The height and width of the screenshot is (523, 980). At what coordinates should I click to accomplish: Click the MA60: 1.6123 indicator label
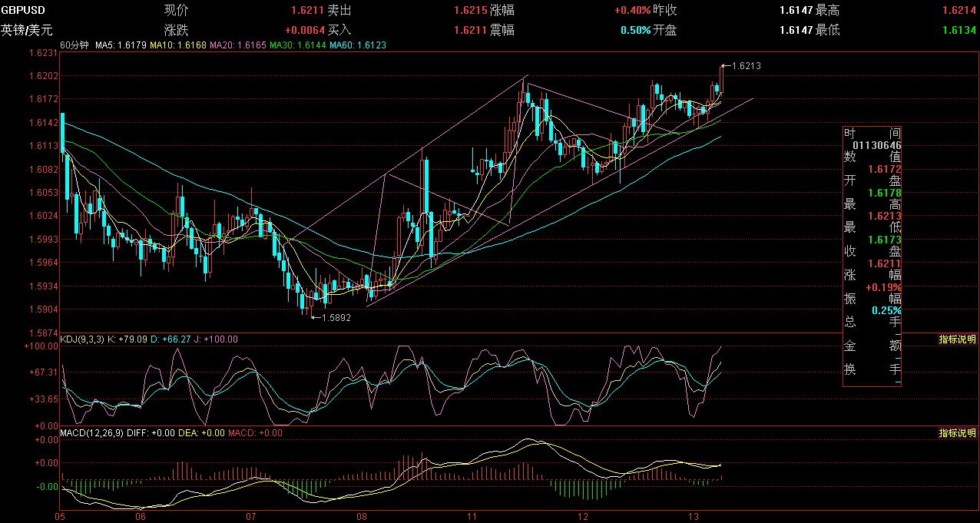click(x=357, y=46)
